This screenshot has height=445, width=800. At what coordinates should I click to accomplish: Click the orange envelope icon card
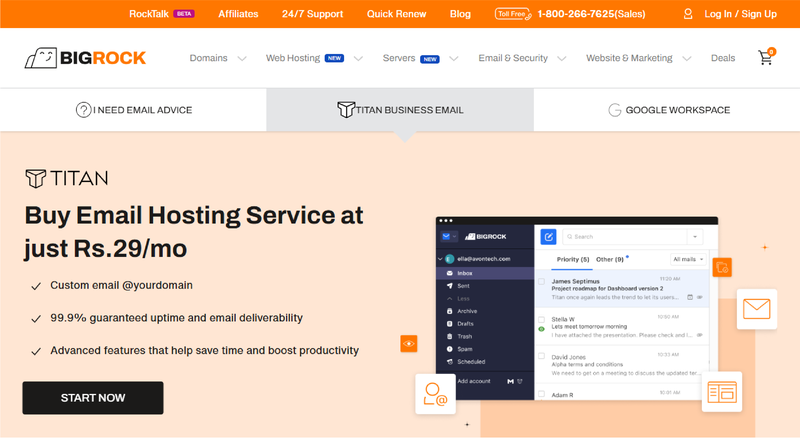[757, 309]
